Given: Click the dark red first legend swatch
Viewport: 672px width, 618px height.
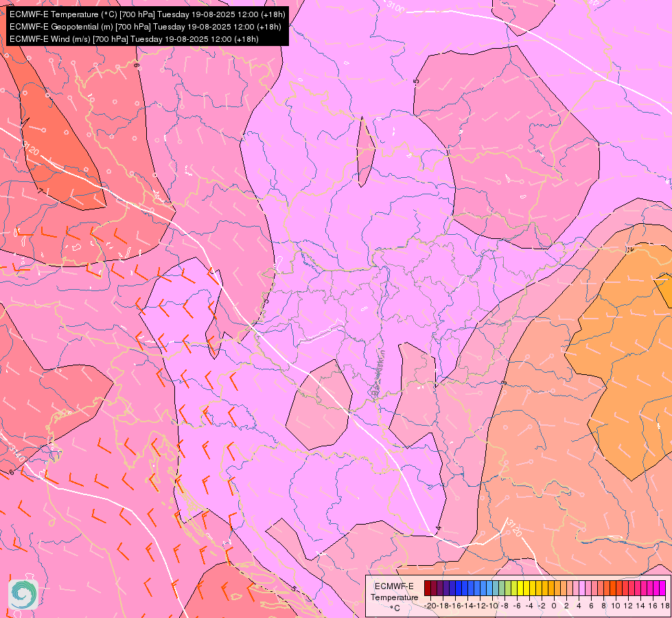Looking at the screenshot, I should (x=427, y=588).
